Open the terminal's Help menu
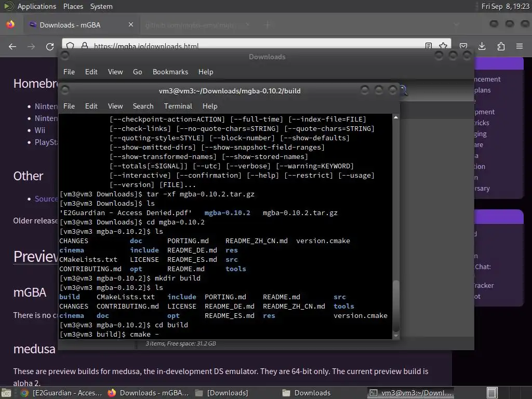This screenshot has height=399, width=532. 210,106
